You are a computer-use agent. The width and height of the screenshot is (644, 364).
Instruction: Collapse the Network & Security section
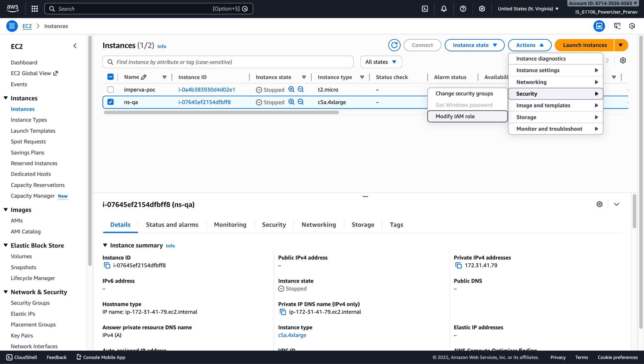tap(6, 292)
